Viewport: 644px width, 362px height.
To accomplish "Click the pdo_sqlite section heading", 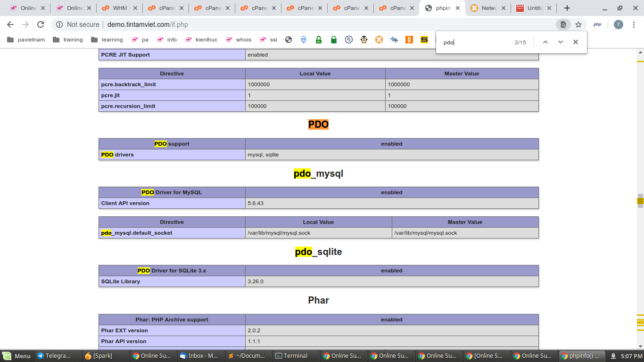I will pos(318,252).
